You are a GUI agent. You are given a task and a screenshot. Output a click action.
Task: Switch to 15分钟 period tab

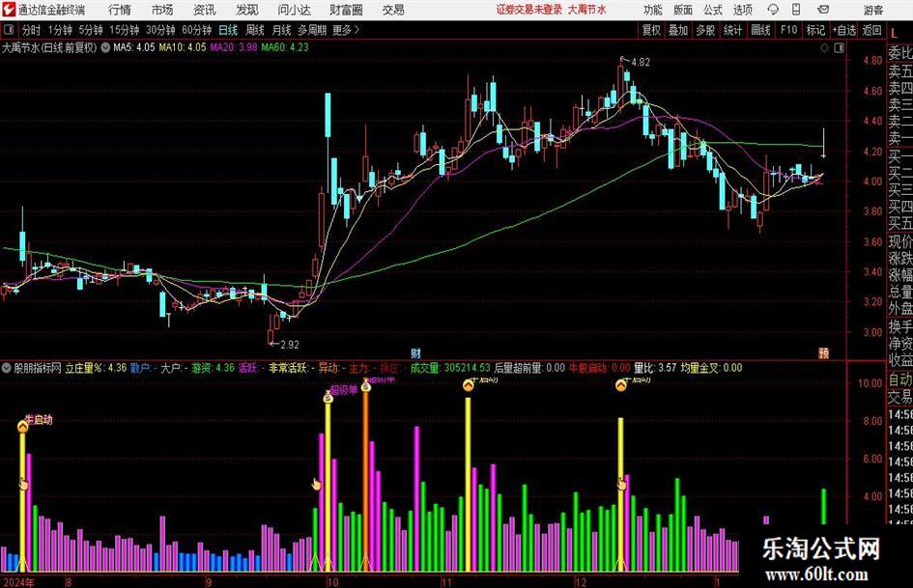[x=125, y=30]
